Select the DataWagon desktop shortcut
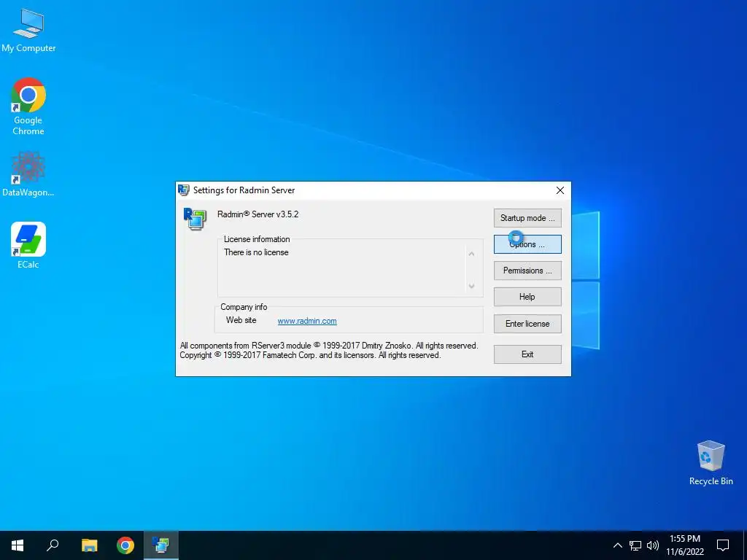 [28, 174]
